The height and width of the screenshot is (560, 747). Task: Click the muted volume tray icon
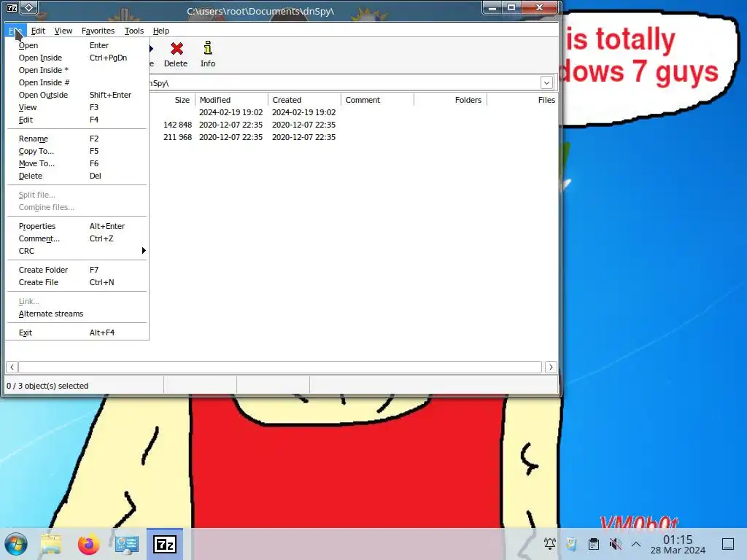tap(615, 544)
